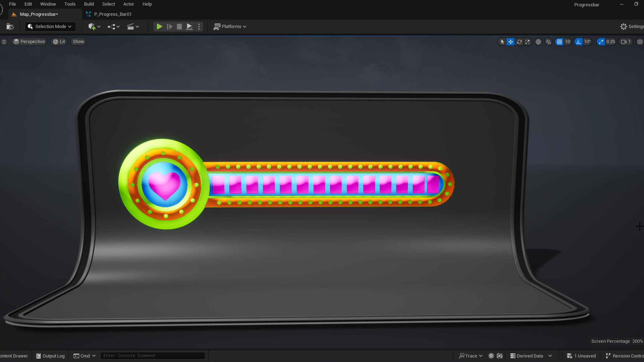644x362 pixels.
Task: Start play in editor with green Play button
Action: [x=160, y=26]
